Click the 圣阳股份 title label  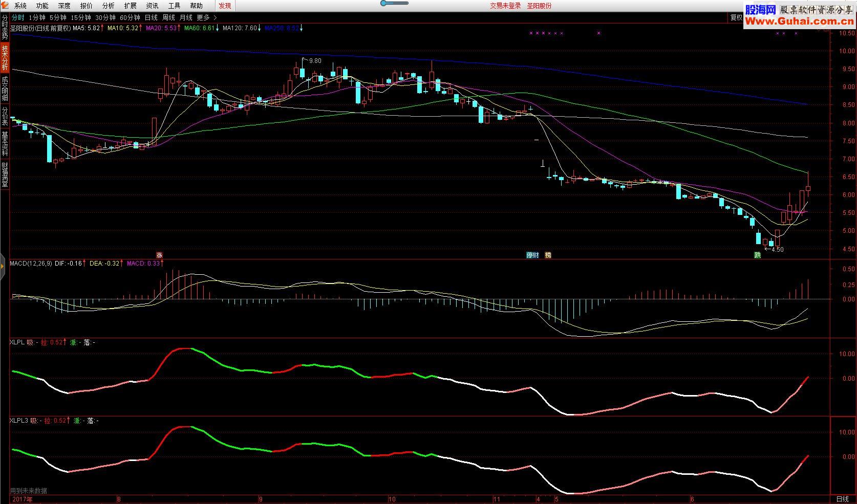click(x=540, y=6)
